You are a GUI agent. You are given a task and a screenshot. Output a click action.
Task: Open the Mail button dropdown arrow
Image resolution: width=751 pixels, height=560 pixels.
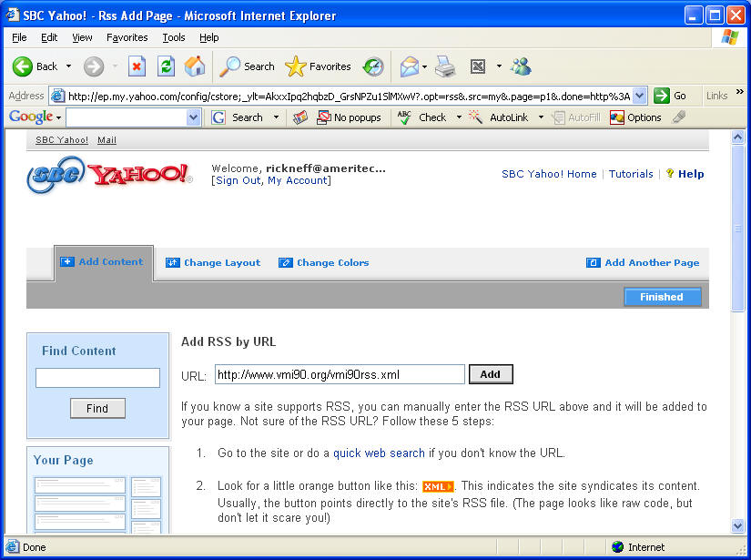(425, 66)
